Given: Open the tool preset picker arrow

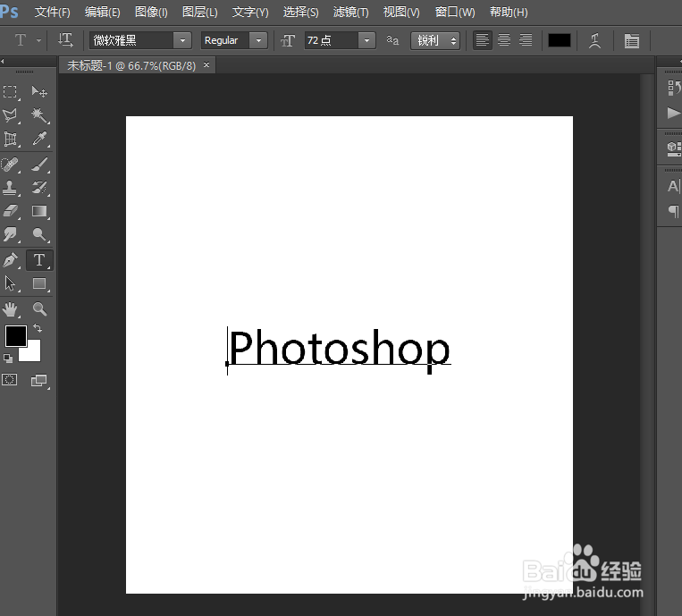Looking at the screenshot, I should [38, 40].
